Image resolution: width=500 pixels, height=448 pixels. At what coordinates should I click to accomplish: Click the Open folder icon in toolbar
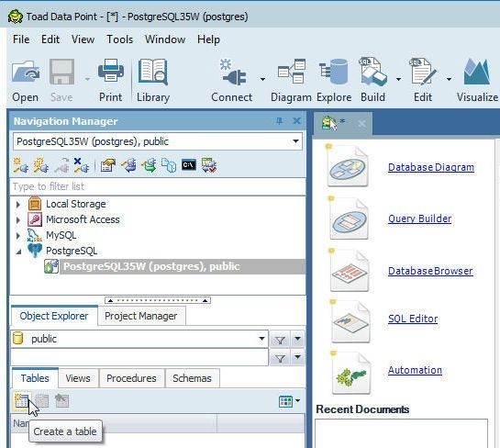point(26,73)
